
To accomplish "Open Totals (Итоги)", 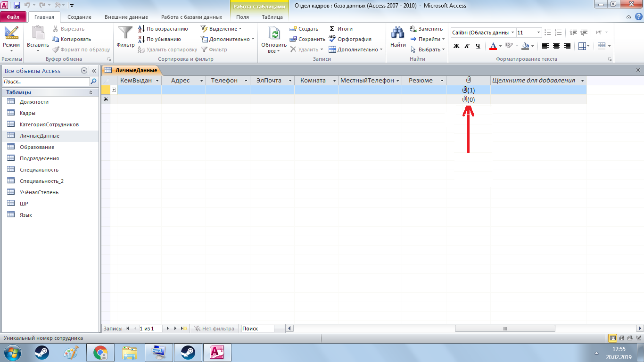I will pos(340,29).
